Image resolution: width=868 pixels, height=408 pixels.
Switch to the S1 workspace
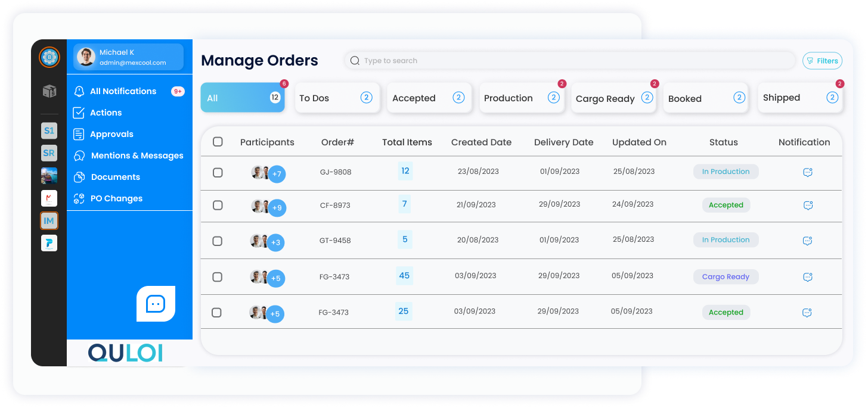click(49, 130)
